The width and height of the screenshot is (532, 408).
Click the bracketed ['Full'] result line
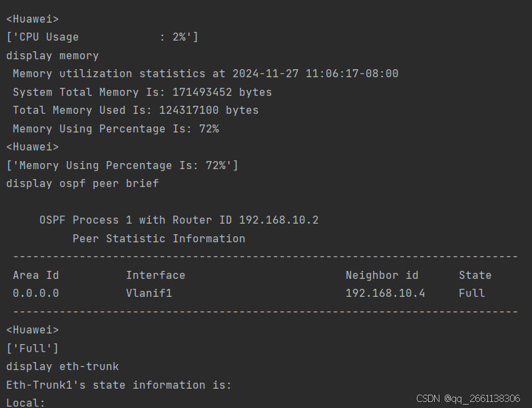[x=32, y=348]
